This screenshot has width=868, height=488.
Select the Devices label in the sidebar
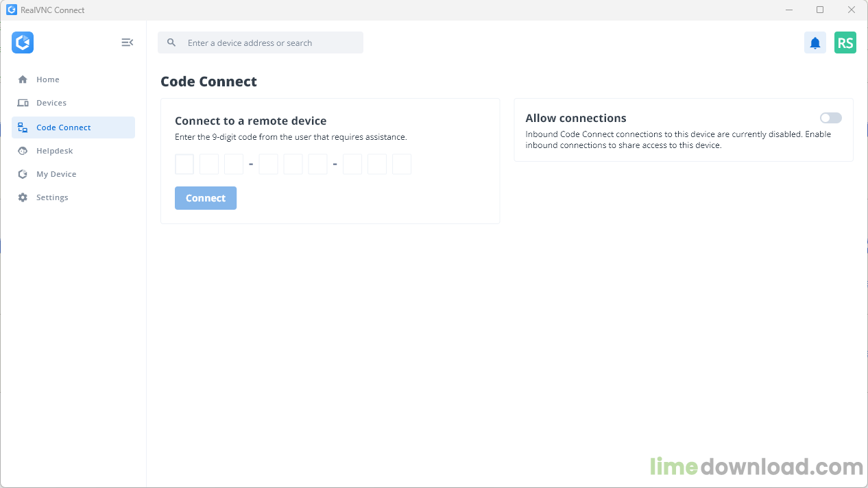pyautogui.click(x=51, y=103)
